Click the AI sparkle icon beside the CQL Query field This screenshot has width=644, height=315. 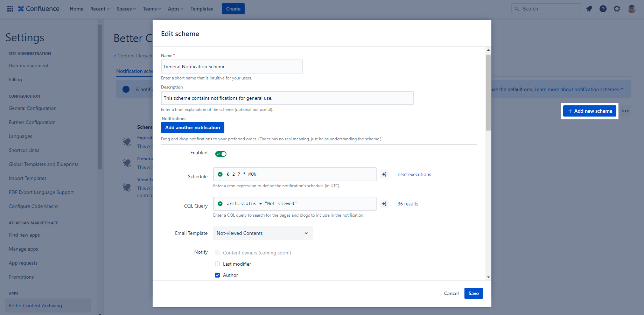coord(384,204)
